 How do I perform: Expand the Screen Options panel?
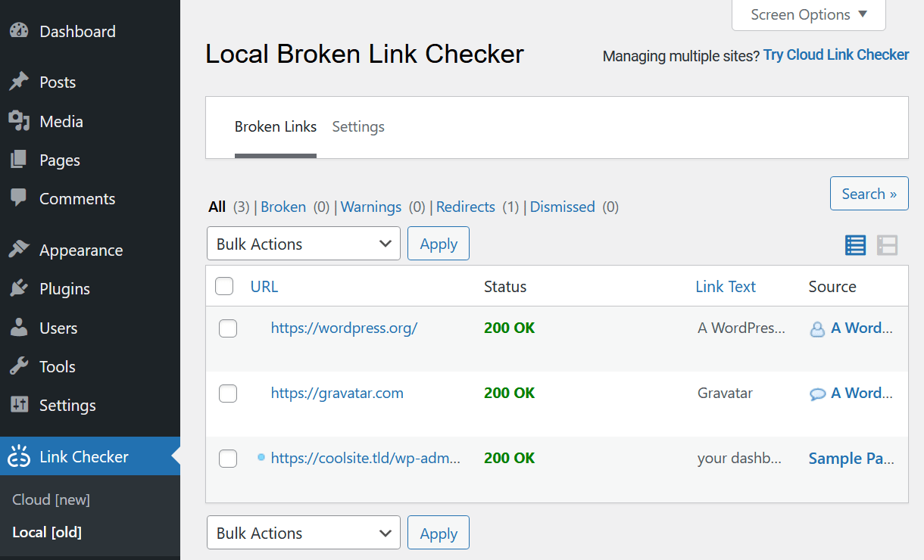pyautogui.click(x=809, y=15)
